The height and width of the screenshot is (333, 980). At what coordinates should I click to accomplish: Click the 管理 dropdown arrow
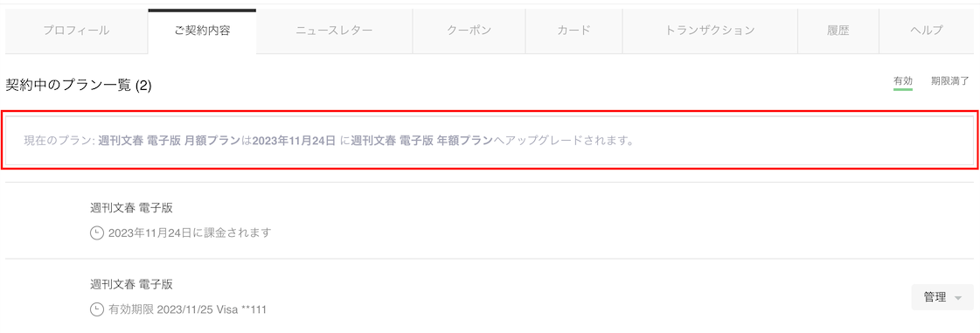pyautogui.click(x=959, y=299)
